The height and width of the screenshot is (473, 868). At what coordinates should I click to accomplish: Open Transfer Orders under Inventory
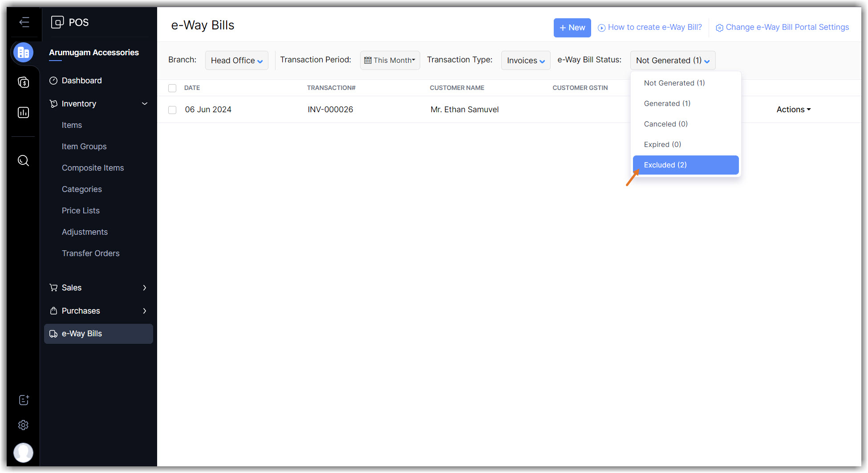click(90, 253)
